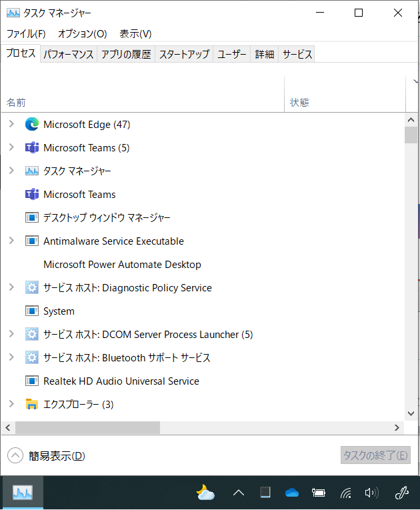The image size is (420, 510).
Task: Switch to the 詳細 tab
Action: [265, 54]
